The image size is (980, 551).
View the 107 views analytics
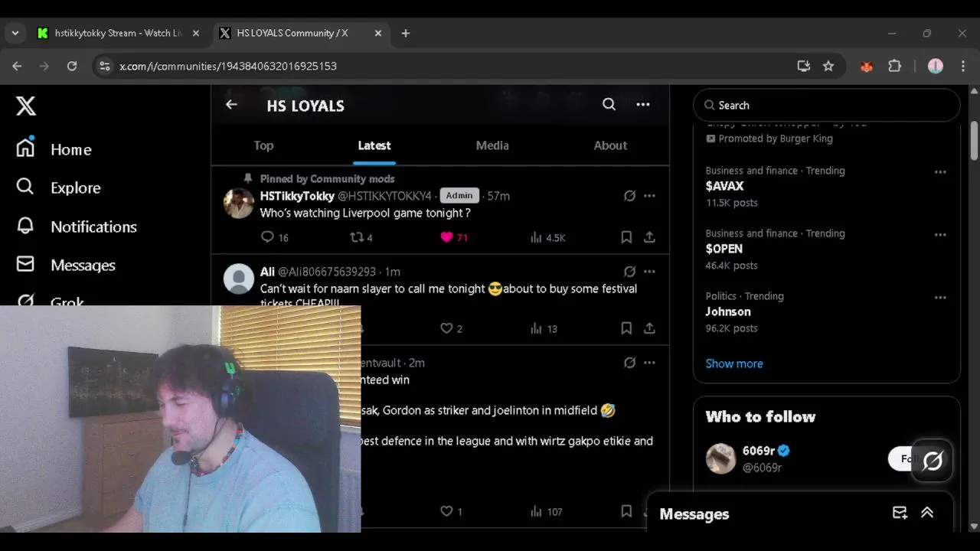click(x=546, y=511)
